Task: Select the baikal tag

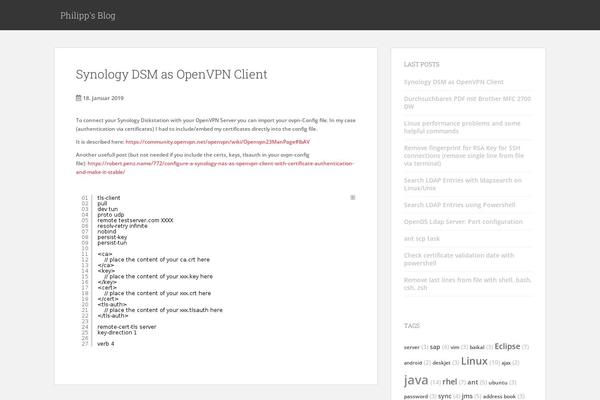Action: [477, 348]
